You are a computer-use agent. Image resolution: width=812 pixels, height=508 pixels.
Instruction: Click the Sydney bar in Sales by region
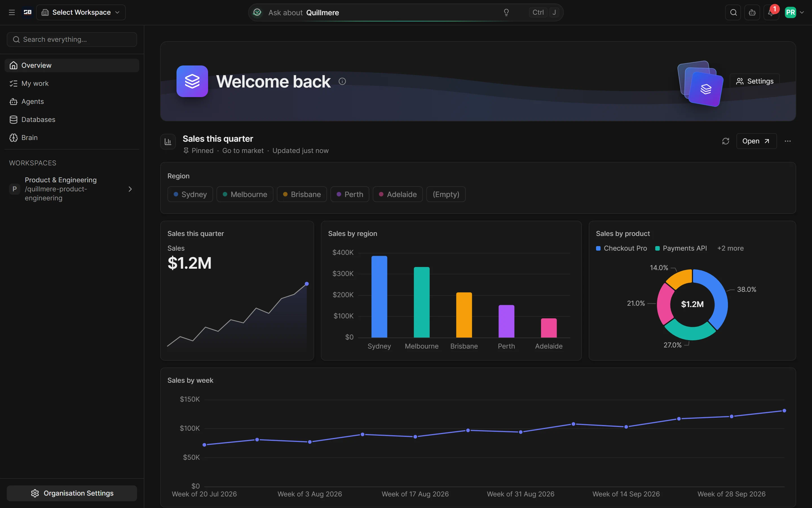pyautogui.click(x=379, y=297)
